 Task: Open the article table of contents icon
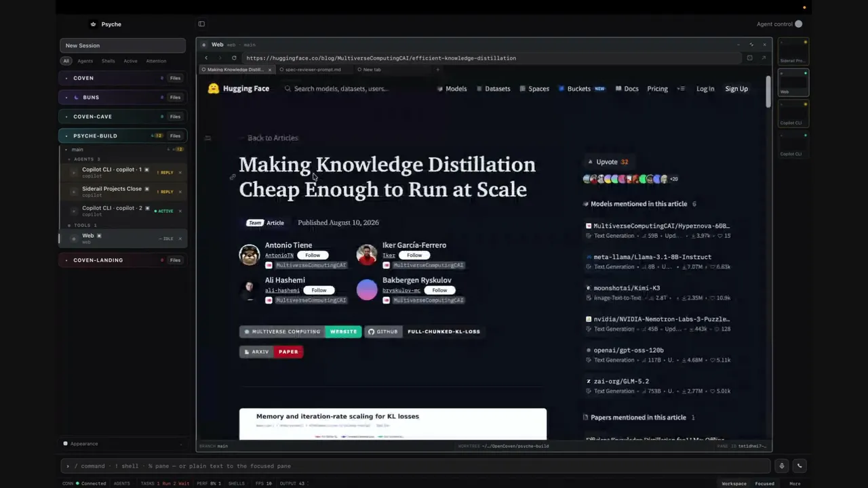(208, 138)
